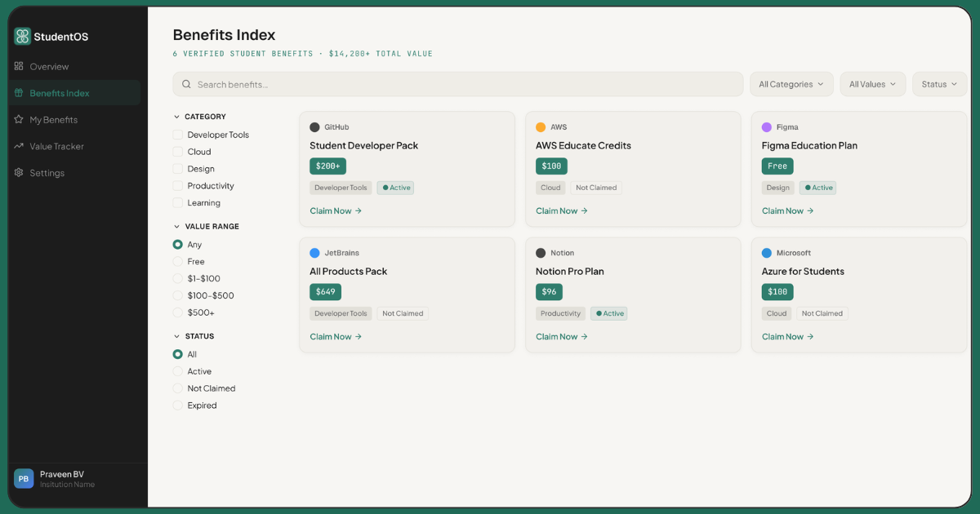The height and width of the screenshot is (514, 980).
Task: Select the Overview grid icon in sidebar
Action: tap(18, 66)
